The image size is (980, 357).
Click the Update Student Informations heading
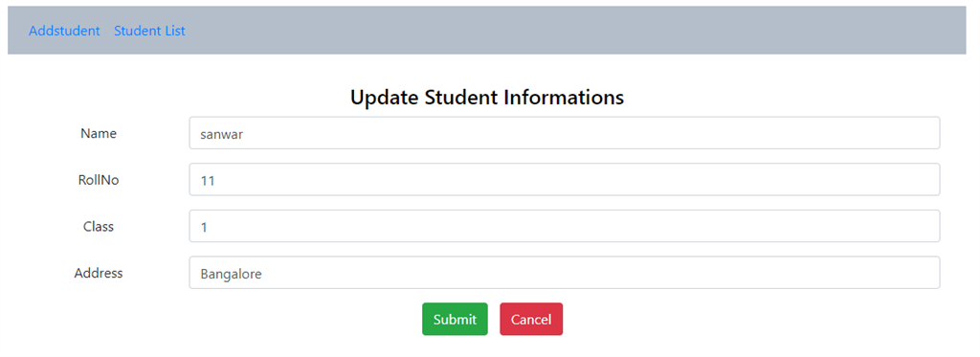tap(487, 98)
